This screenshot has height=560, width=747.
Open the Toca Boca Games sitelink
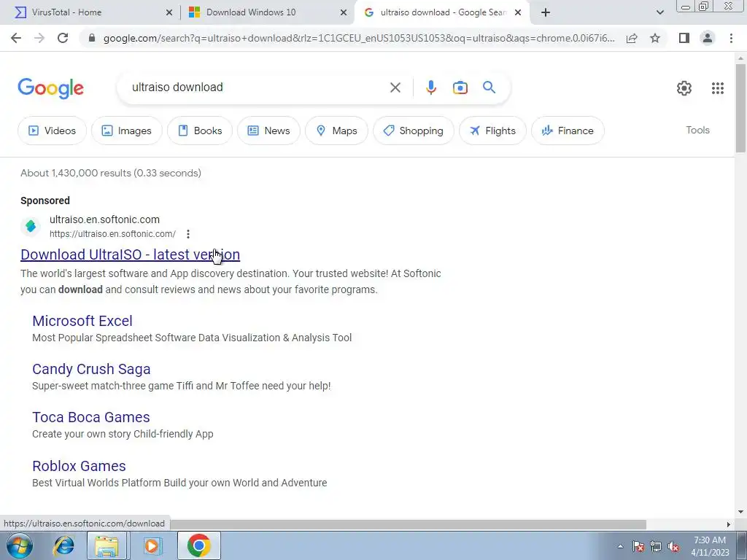pos(91,417)
